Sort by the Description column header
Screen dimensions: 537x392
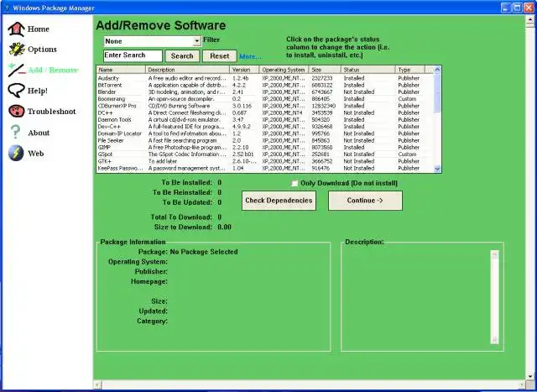188,70
